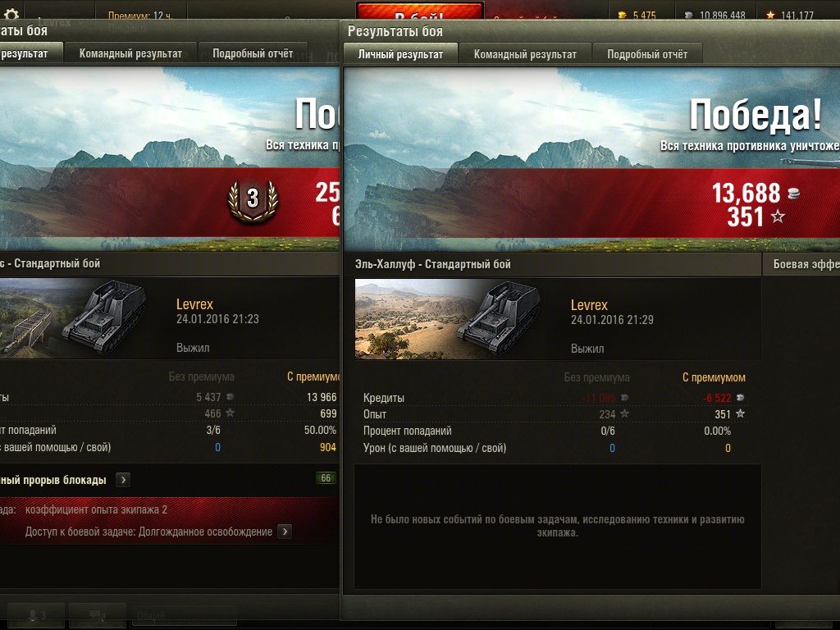The width and height of the screenshot is (840, 630).
Task: Switch to Командный результат tab in right window
Action: (525, 54)
